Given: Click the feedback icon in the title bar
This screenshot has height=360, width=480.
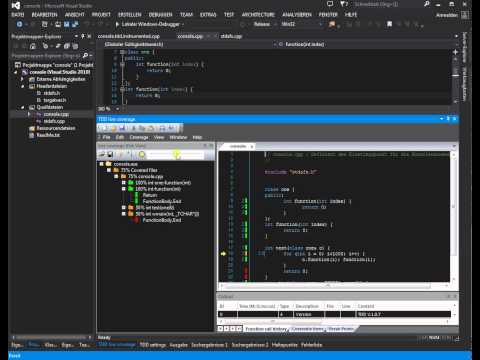Looking at the screenshot, I should (330, 4).
